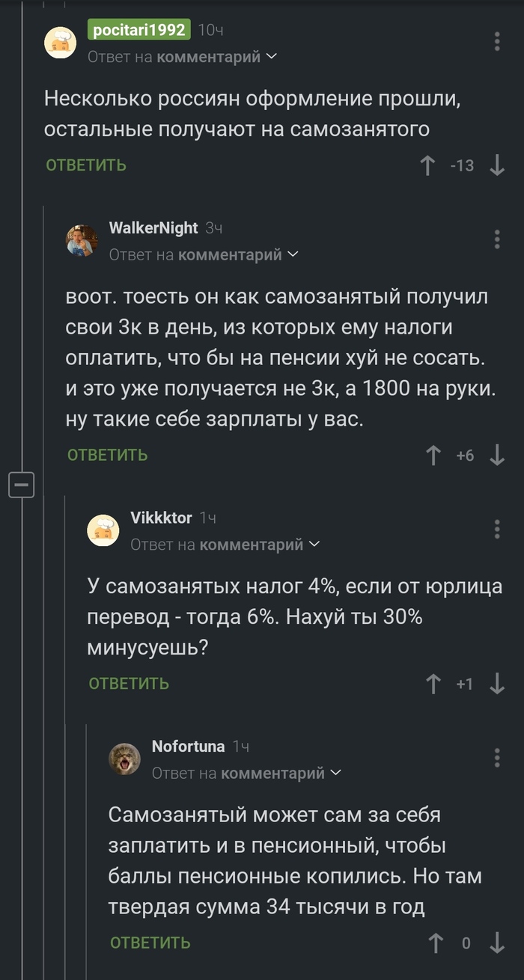Reply to Nofortuna's comment
Viewport: 524px width, 980px height.
[x=150, y=943]
